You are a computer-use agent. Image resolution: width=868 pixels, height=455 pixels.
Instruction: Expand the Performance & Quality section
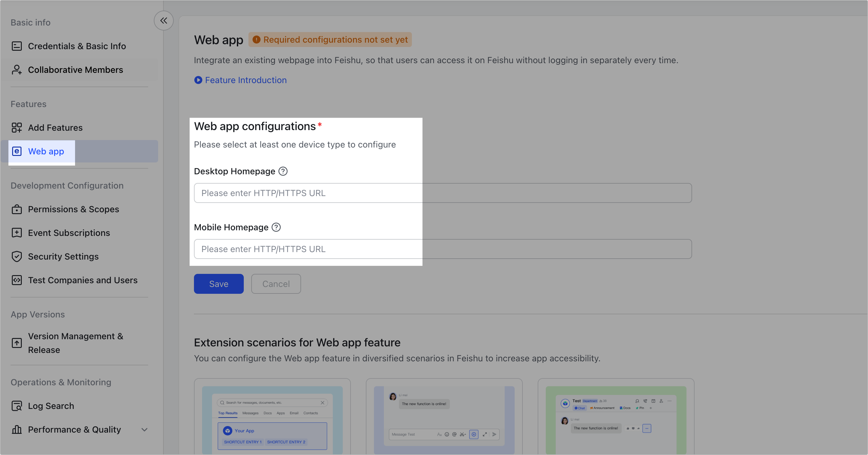click(x=144, y=429)
